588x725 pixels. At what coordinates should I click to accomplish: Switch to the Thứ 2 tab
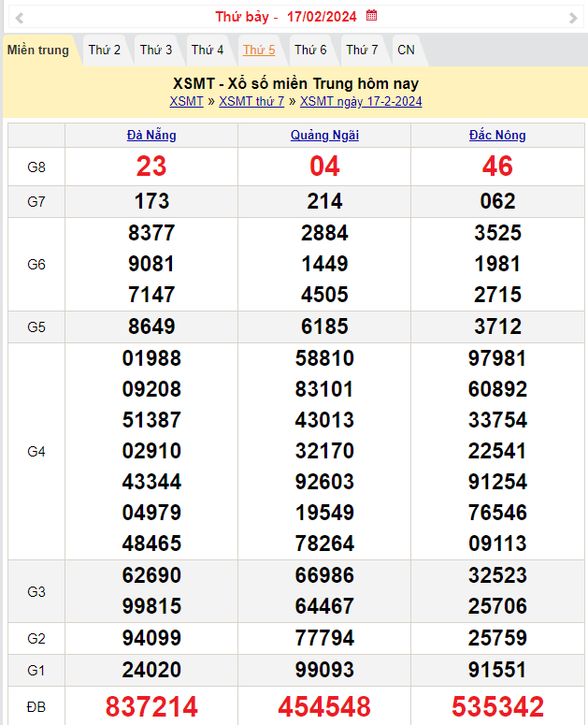click(105, 51)
